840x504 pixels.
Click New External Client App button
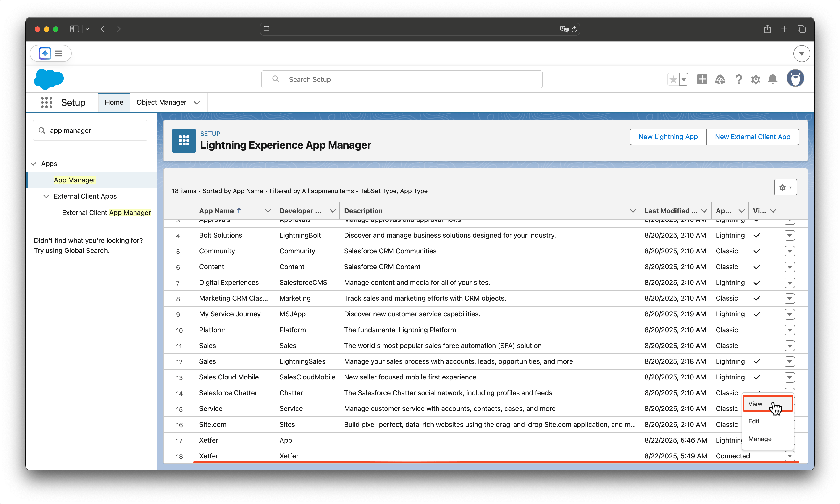coord(752,137)
